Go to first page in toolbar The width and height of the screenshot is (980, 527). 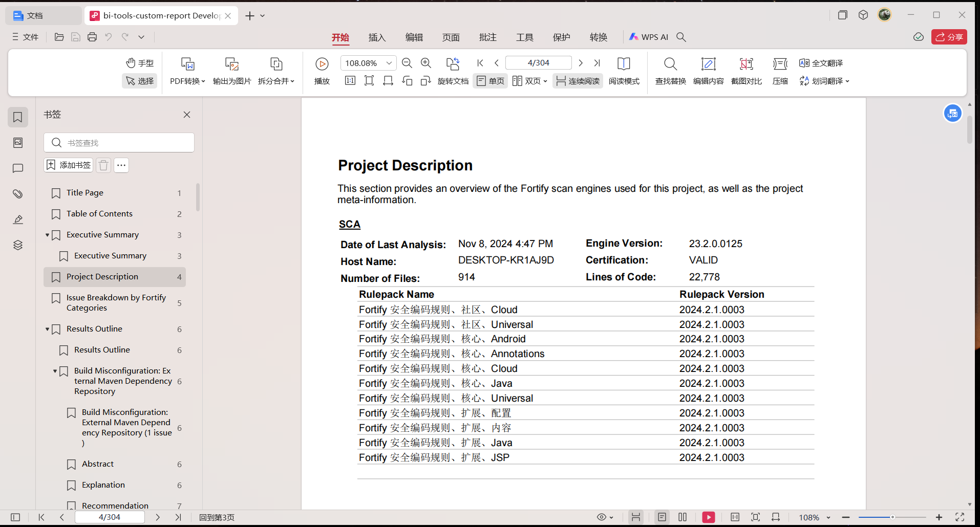[480, 63]
